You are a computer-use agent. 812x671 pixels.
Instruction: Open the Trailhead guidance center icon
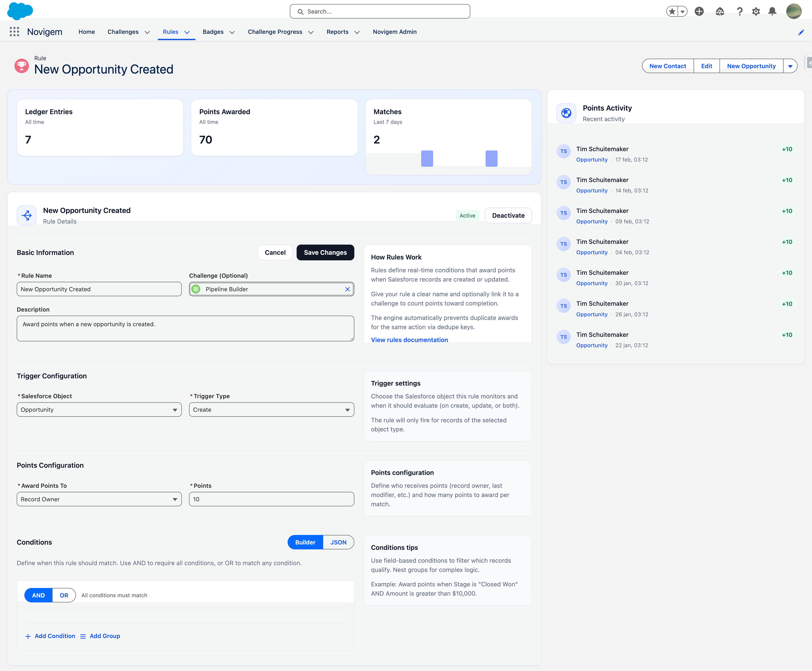pos(719,12)
